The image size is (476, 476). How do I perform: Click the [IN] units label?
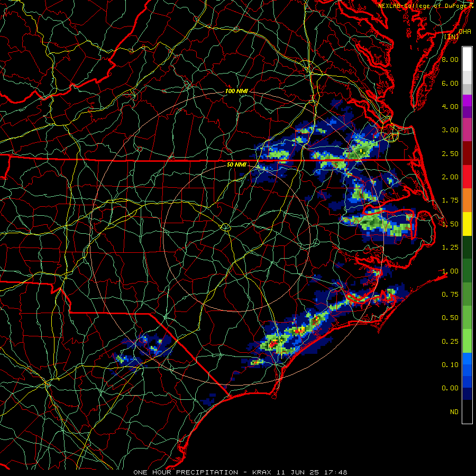452,36
